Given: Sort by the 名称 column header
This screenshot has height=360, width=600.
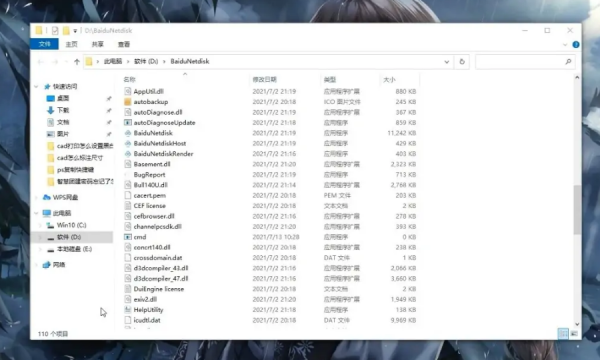Looking at the screenshot, I should (x=129, y=80).
